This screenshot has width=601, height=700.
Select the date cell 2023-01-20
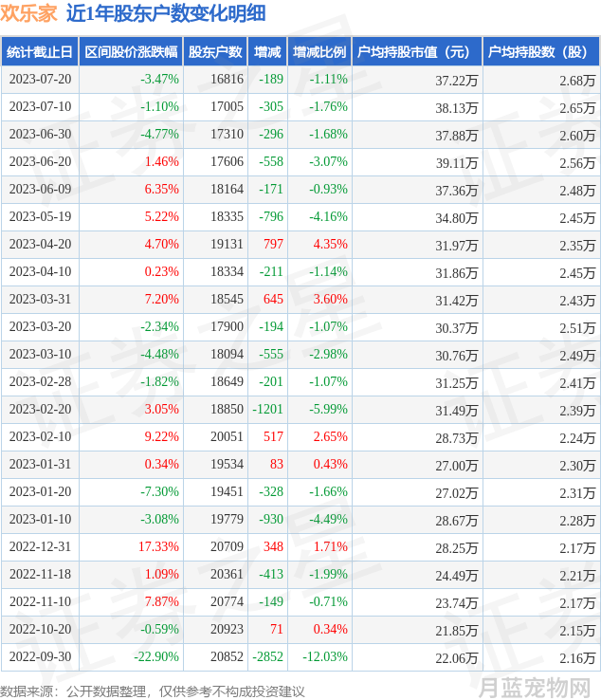(40, 491)
